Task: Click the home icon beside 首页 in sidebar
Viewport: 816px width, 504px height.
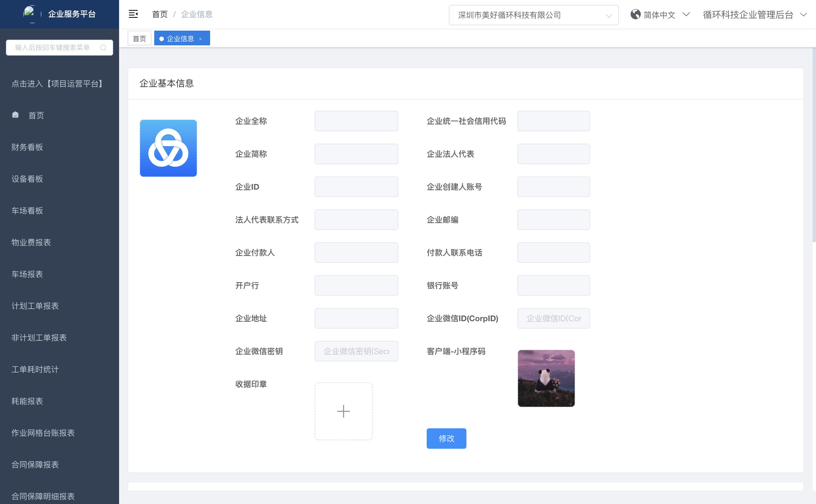Action: pos(15,115)
